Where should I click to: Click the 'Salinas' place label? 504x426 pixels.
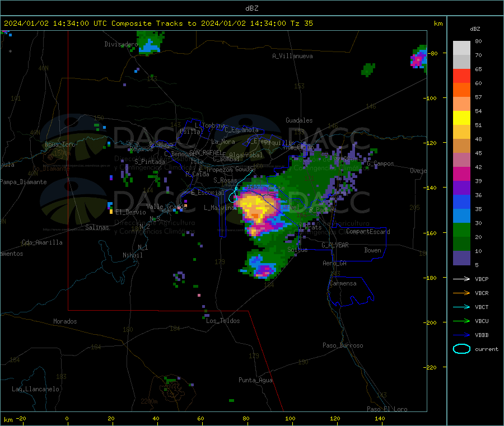(97, 227)
